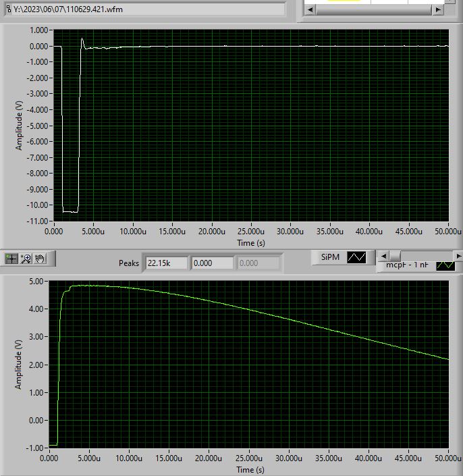This screenshot has height=476, width=463.
Task: Click the 1.000 maximum on white-trace graph's amplitude axis
Action: coord(39,30)
